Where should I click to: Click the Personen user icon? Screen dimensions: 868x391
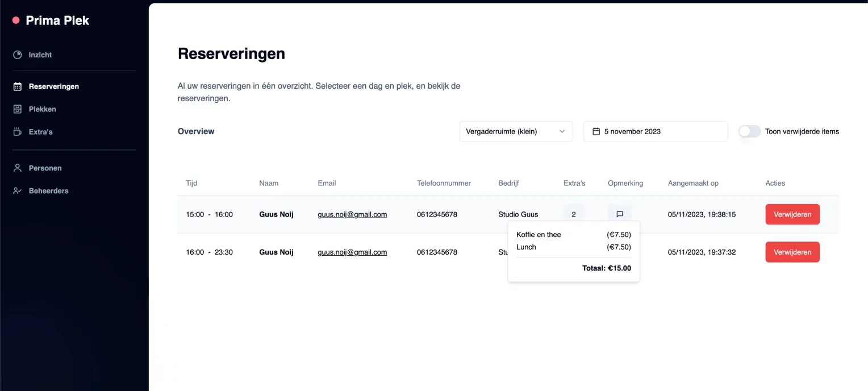pos(18,168)
